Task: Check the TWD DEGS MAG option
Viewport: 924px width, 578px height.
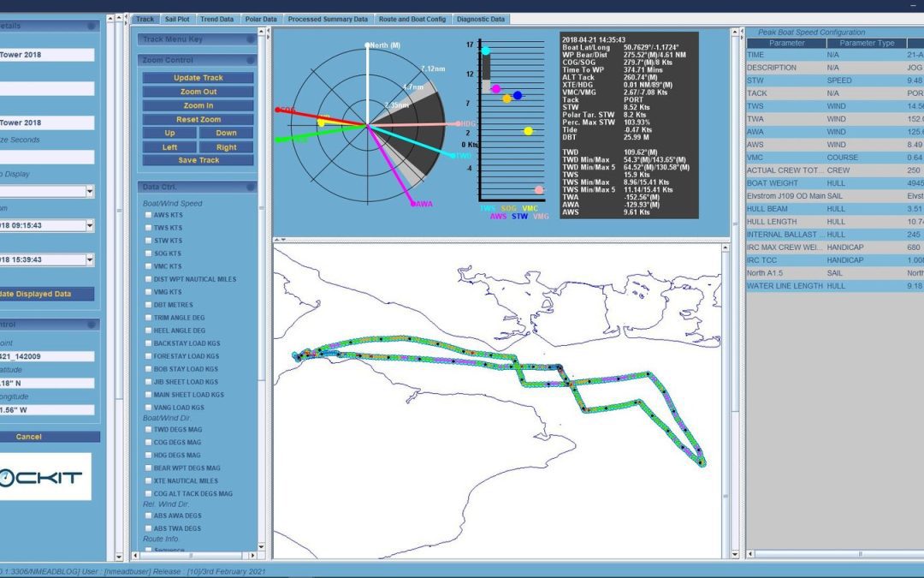Action: click(x=149, y=430)
